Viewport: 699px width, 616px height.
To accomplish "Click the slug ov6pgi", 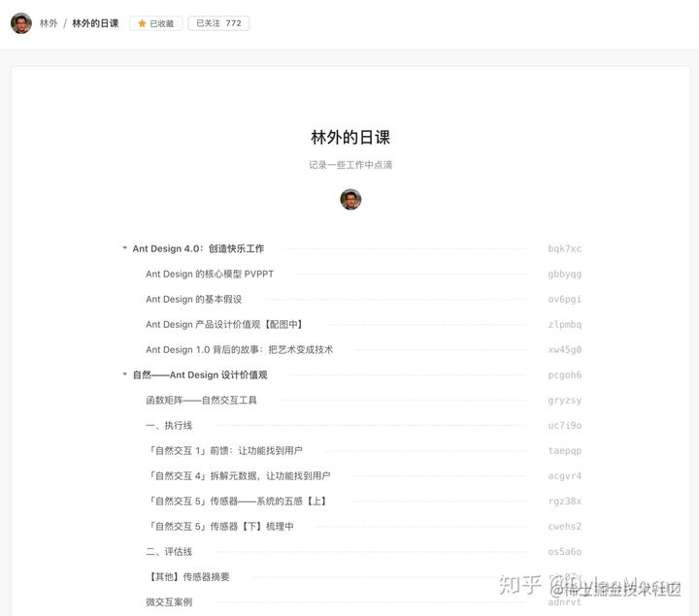I will tap(564, 299).
